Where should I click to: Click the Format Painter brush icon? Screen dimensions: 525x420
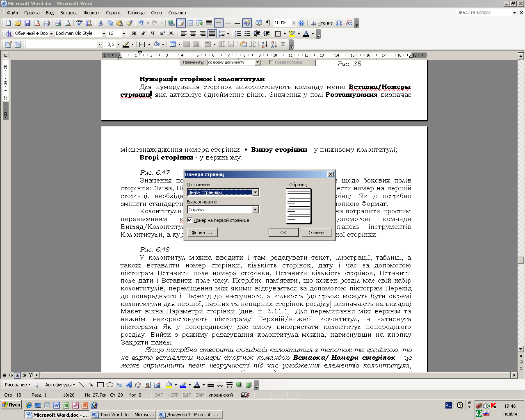click(129, 23)
